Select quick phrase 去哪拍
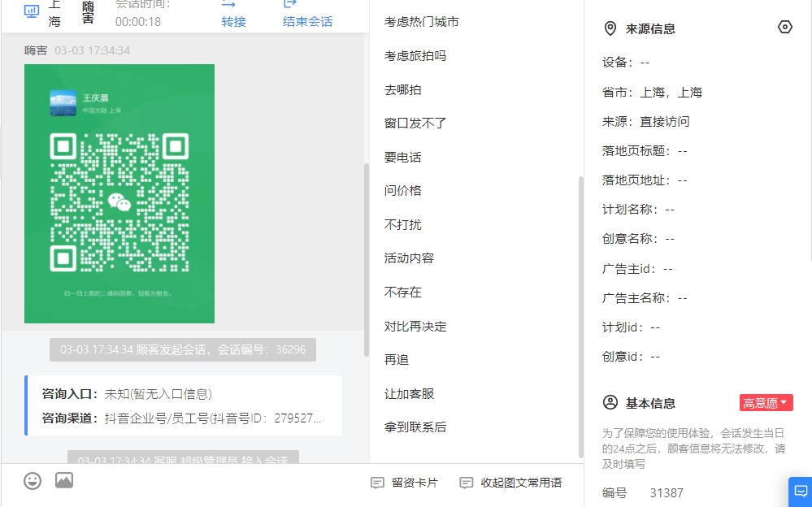 403,90
